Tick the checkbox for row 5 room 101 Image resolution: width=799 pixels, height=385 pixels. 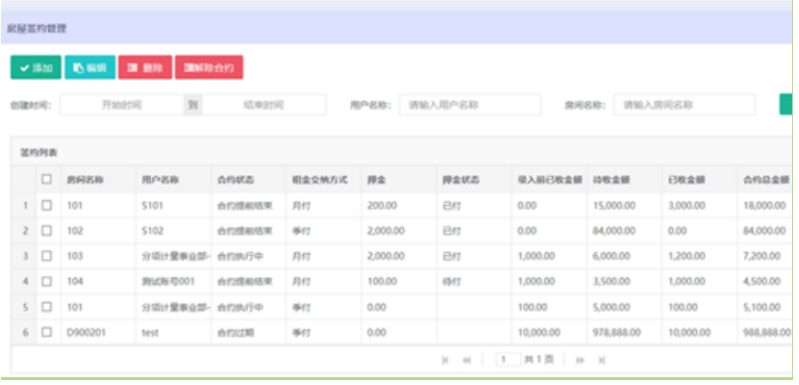pyautogui.click(x=47, y=307)
